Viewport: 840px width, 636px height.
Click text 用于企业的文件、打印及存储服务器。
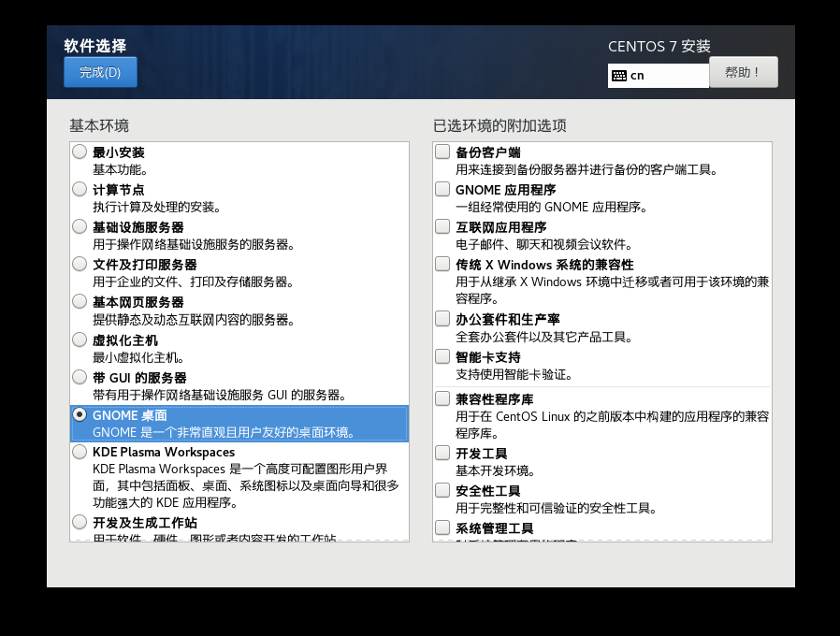coord(194,282)
